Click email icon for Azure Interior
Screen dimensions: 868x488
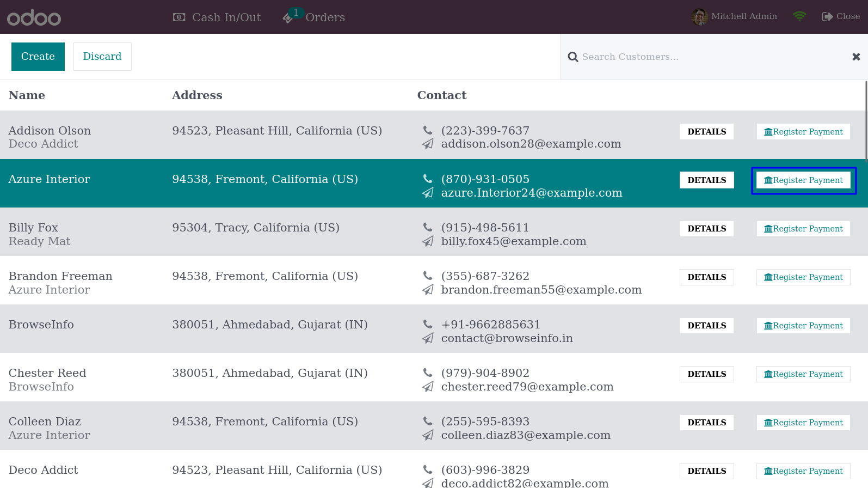pos(428,193)
